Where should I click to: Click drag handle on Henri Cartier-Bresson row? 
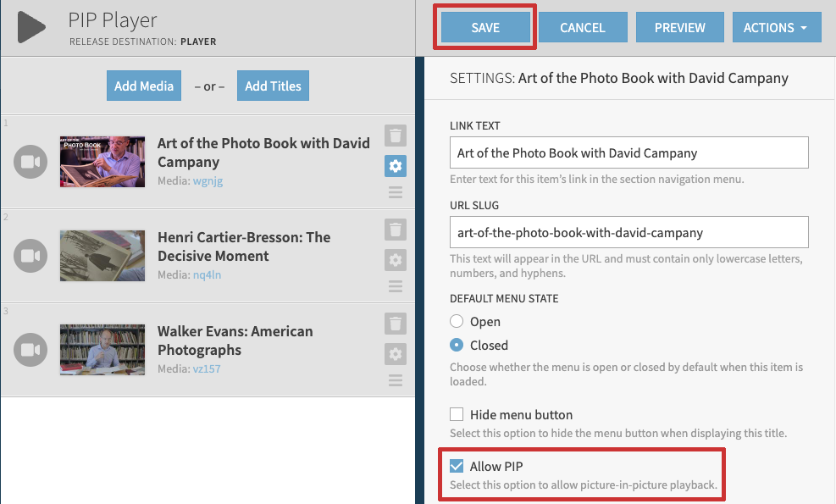tap(396, 286)
